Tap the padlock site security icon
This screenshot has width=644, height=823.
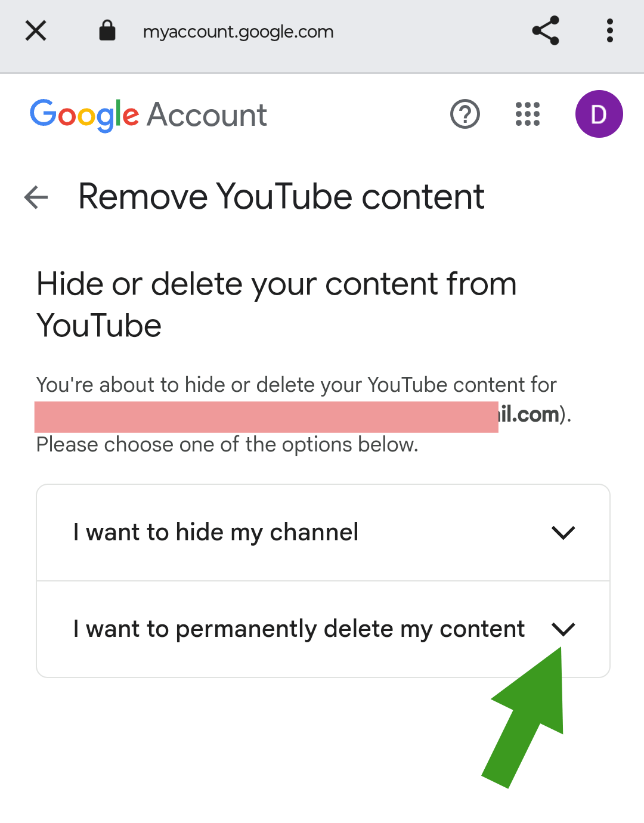pos(107,30)
